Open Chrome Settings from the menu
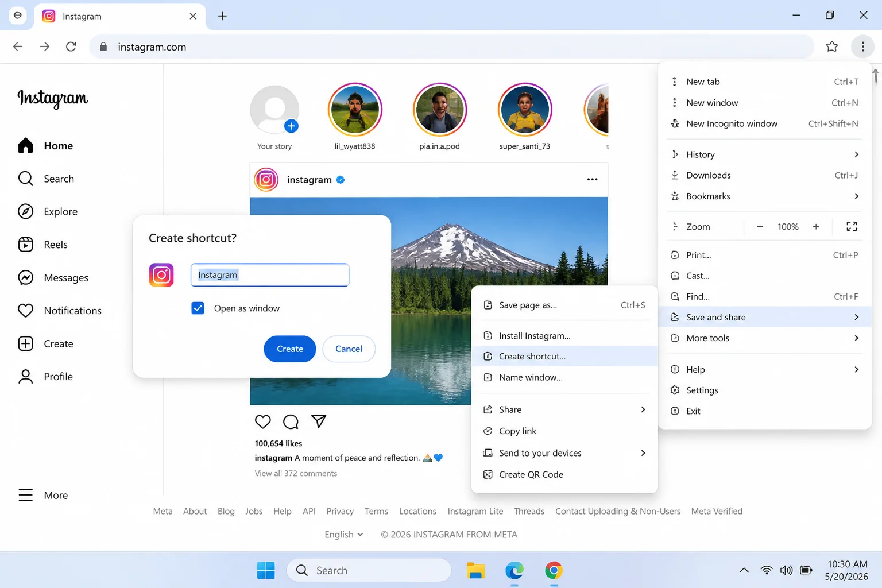This screenshot has height=588, width=882. (765, 390)
